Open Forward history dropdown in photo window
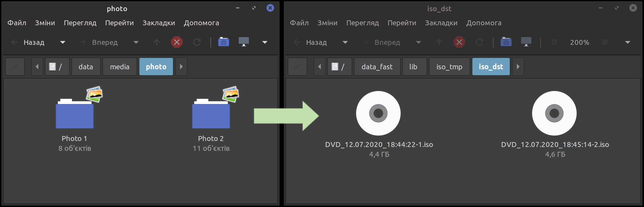Image resolution: width=644 pixels, height=207 pixels. click(136, 42)
